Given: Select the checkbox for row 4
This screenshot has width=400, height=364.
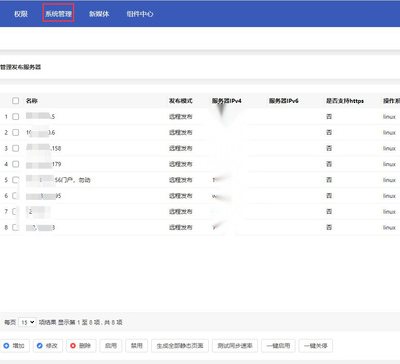Looking at the screenshot, I should pos(16,164).
